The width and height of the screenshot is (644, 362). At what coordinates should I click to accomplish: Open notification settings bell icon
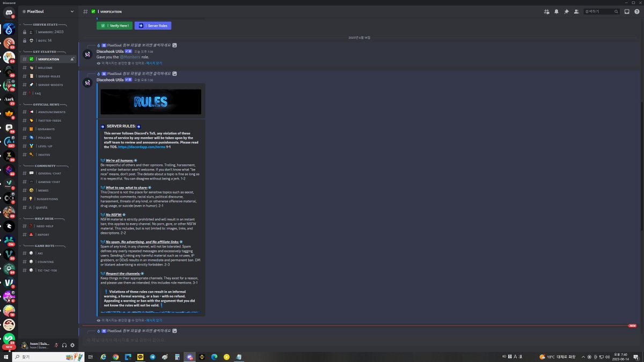(x=557, y=11)
